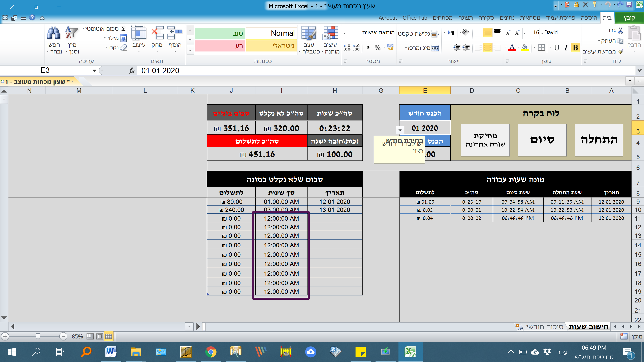644x362 pixels.
Task: Toggle Bold formatting button
Action: (x=575, y=47)
